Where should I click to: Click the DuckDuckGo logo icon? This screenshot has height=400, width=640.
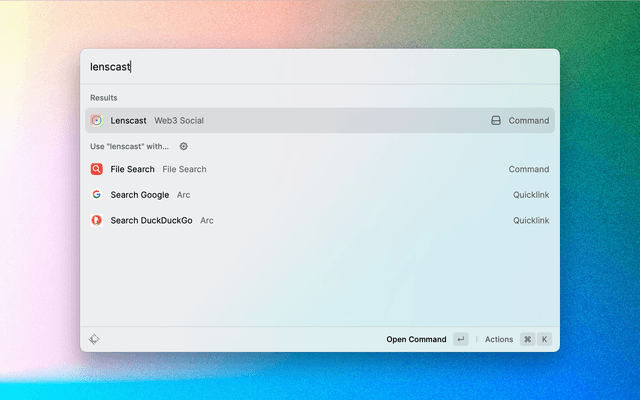96,220
